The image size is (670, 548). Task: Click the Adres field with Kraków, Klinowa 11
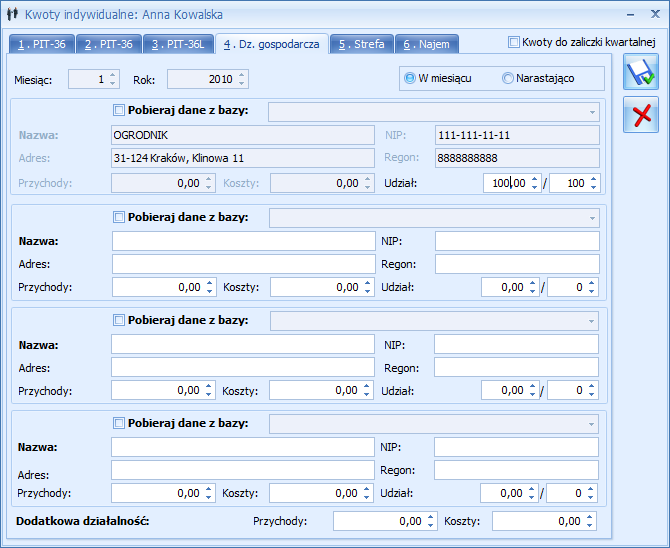coord(243,158)
